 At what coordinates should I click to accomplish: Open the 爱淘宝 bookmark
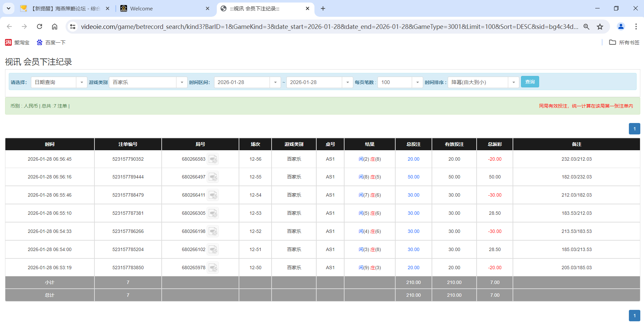pos(17,42)
